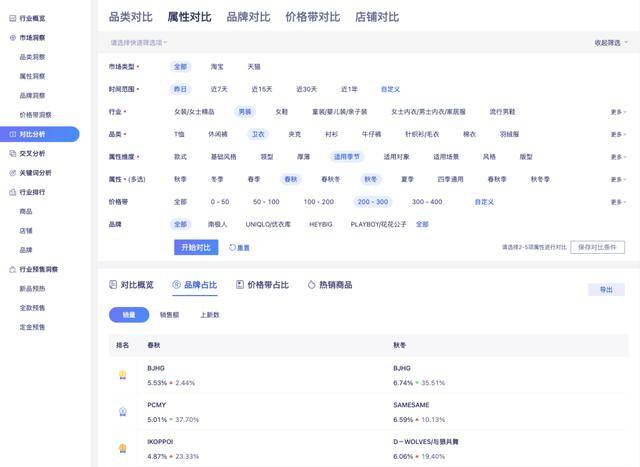Image resolution: width=640 pixels, height=467 pixels.
Task: Open 行业概览 in the sidebar
Action: pyautogui.click(x=33, y=18)
